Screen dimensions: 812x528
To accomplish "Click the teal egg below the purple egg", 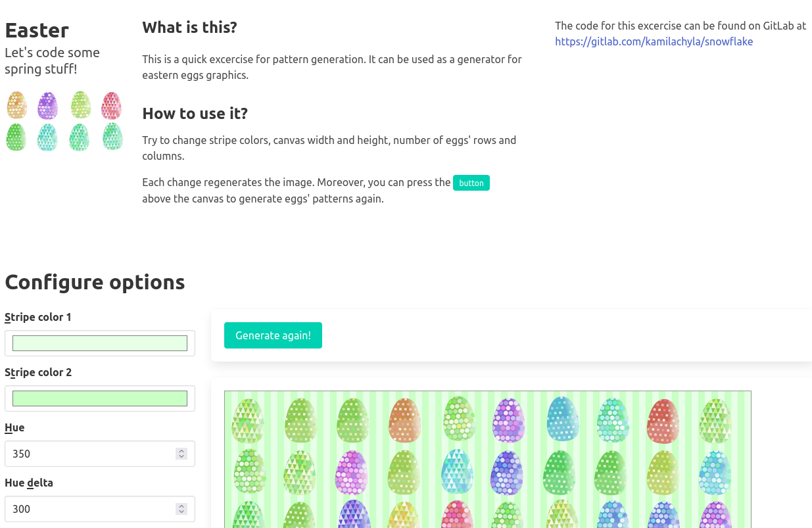I will [47, 137].
